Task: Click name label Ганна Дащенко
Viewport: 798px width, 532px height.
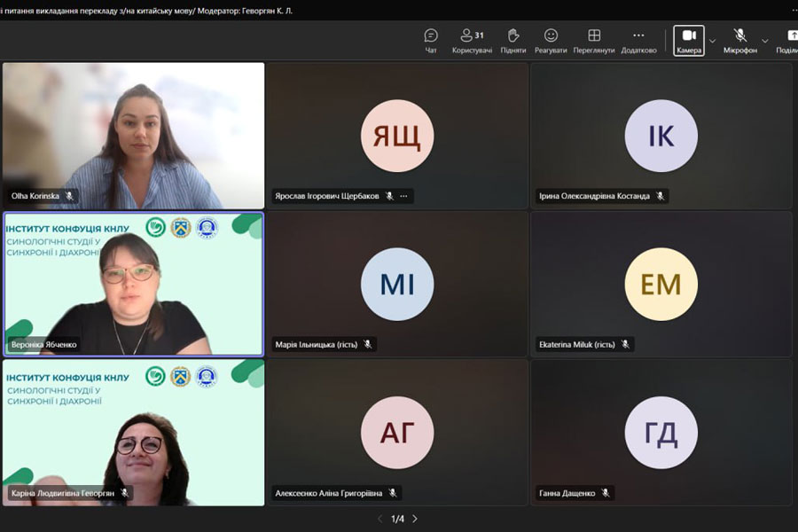Action: coord(567,493)
